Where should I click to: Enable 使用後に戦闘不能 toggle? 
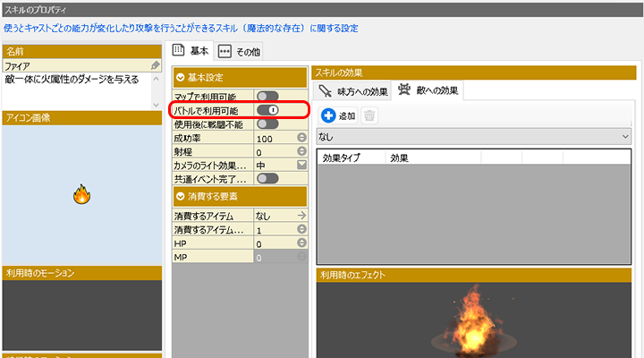click(267, 124)
